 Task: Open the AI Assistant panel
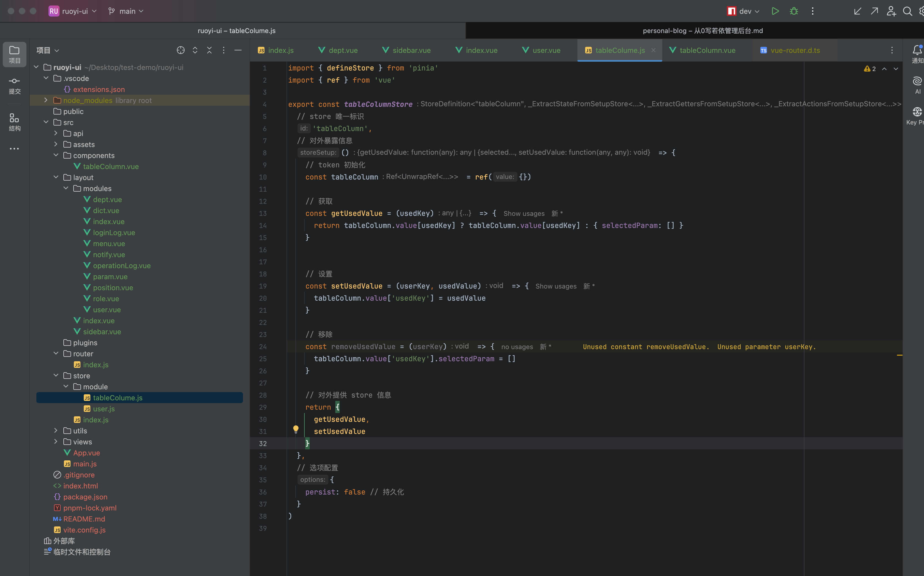point(917,85)
